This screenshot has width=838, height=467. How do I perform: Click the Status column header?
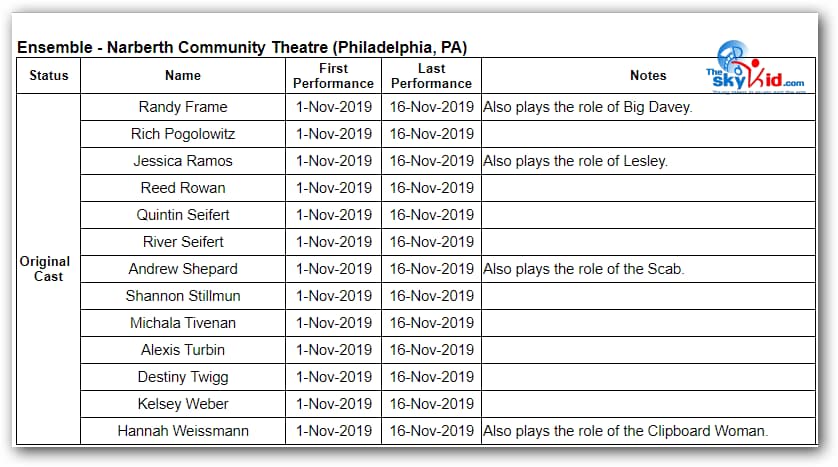(x=48, y=76)
